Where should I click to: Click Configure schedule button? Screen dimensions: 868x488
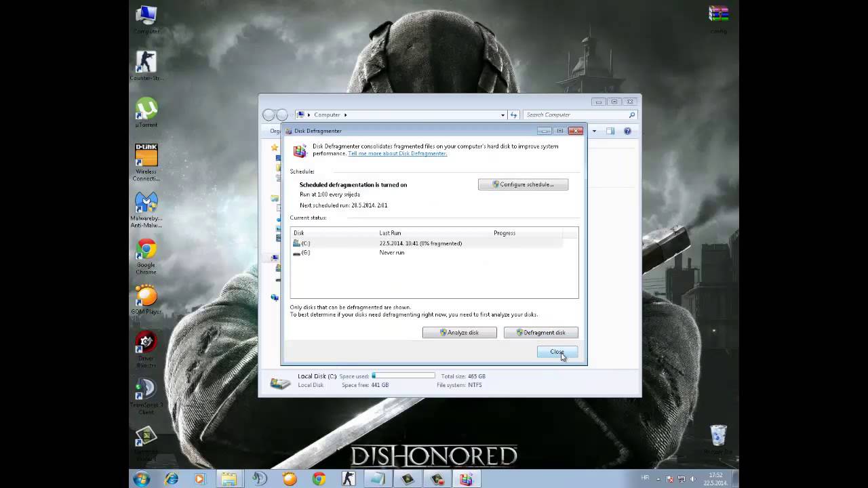click(x=523, y=184)
